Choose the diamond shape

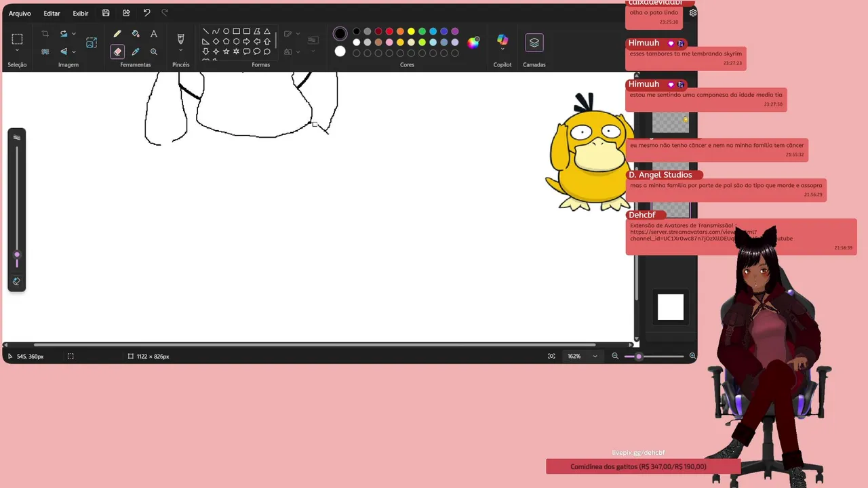click(216, 41)
